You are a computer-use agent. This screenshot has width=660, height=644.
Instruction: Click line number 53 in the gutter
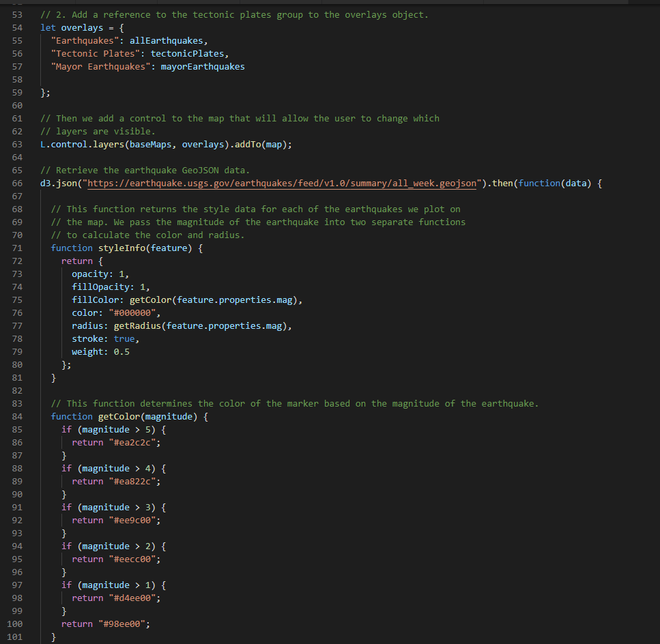tap(17, 15)
